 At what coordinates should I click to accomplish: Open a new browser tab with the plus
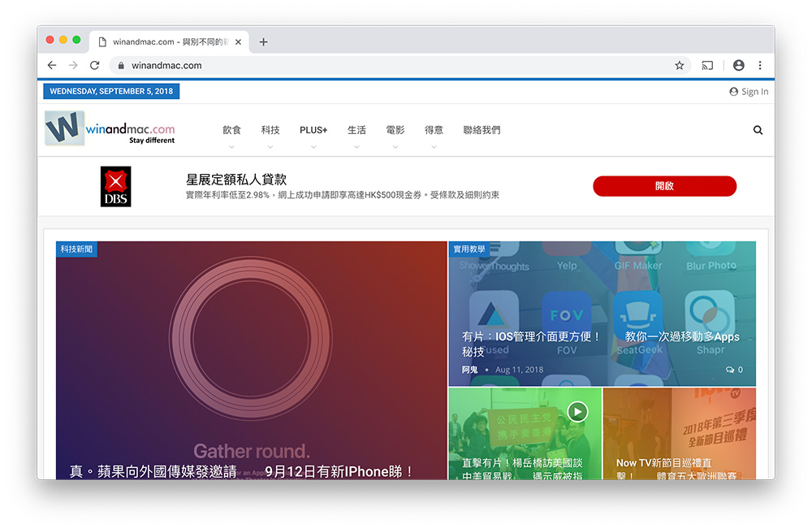pyautogui.click(x=263, y=41)
